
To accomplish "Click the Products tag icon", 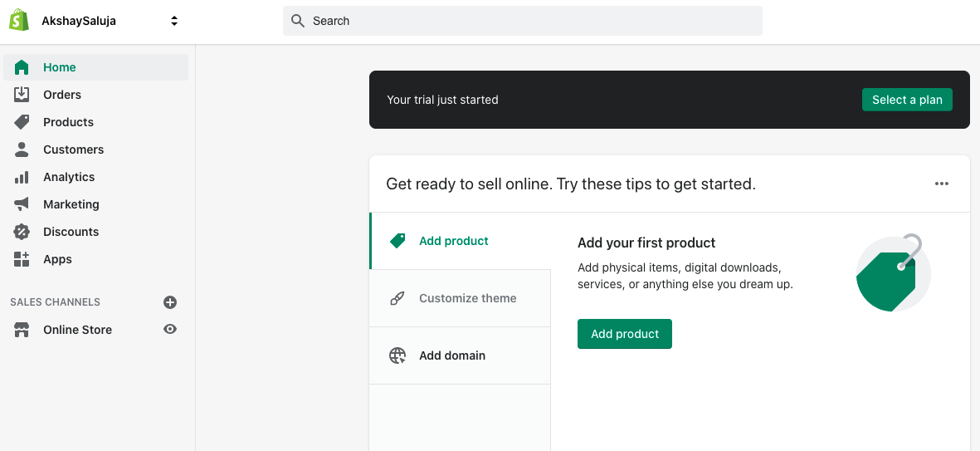I will [x=22, y=122].
